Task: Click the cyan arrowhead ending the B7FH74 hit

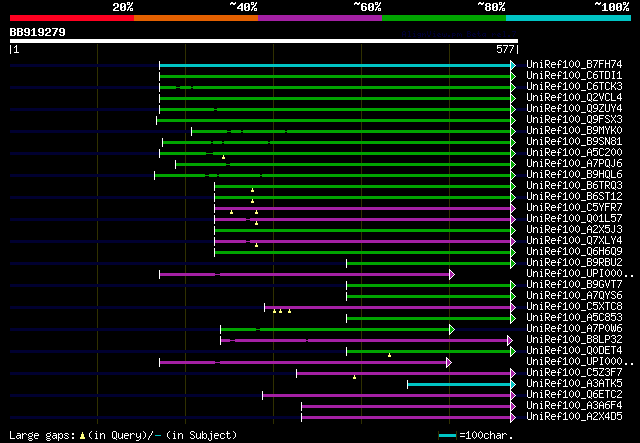Action: [513, 65]
